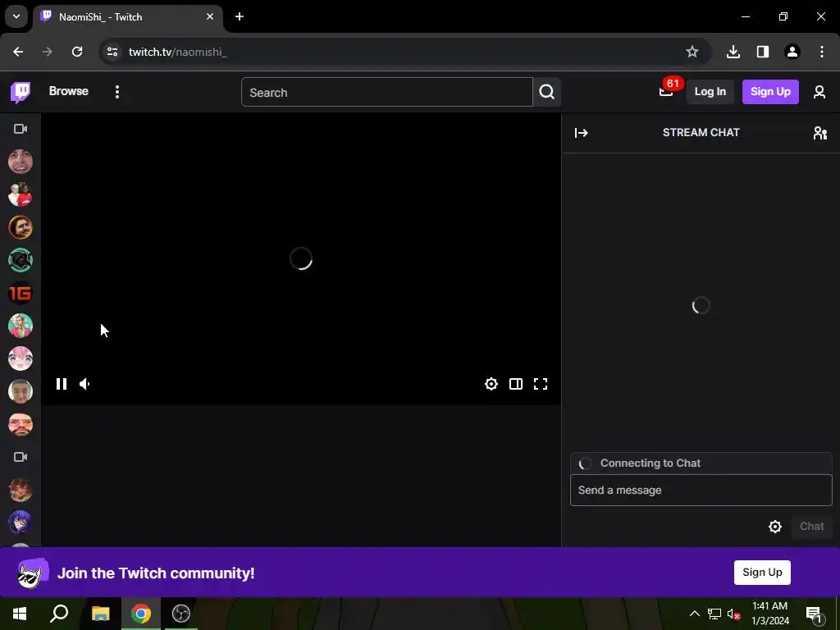
Task: Open the teal horse logo channel avatar
Action: [21, 260]
